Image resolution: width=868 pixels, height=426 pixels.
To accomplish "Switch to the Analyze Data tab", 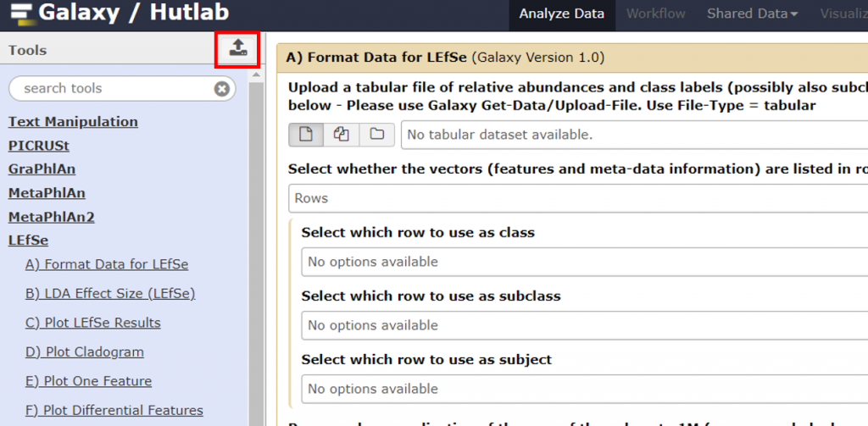I will click(x=562, y=14).
